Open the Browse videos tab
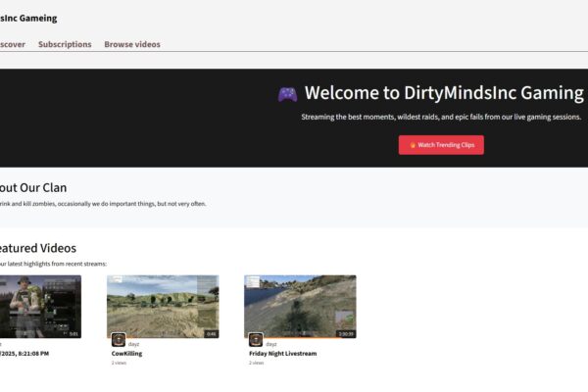Screen dimensions: 588x392 click(132, 44)
